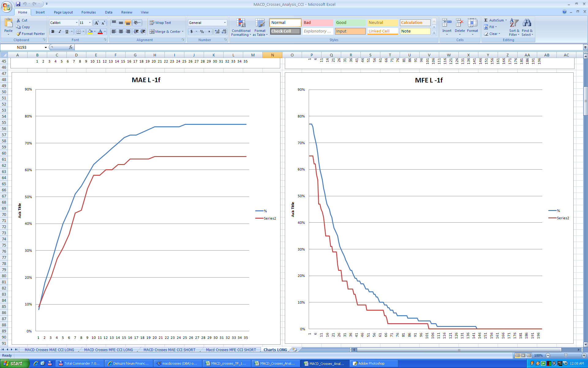This screenshot has width=588, height=368.
Task: Apply the Check Cell style
Action: click(x=285, y=31)
